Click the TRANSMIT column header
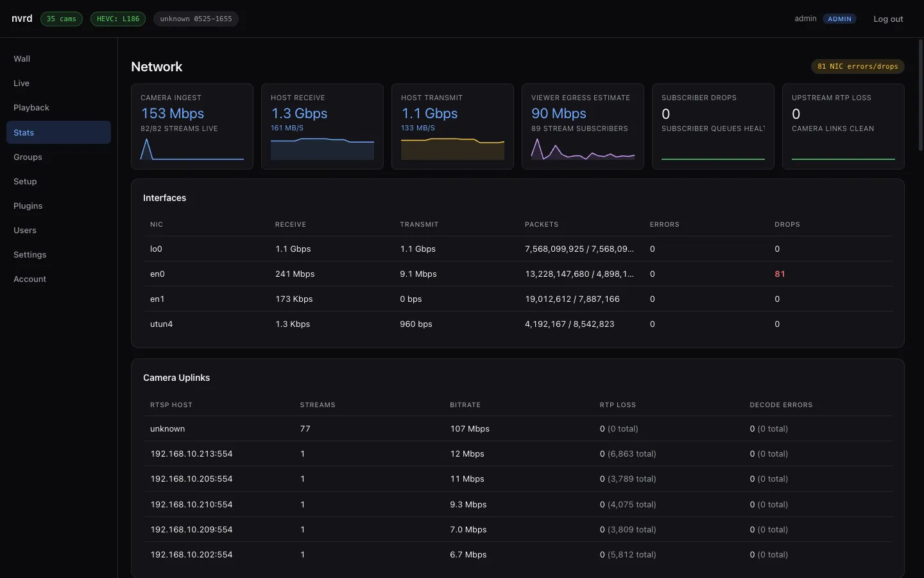924x578 pixels. 419,224
